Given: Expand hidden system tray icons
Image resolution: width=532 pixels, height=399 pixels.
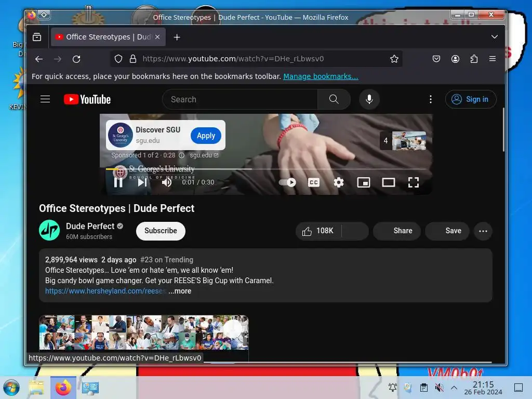Looking at the screenshot, I should coord(454,388).
